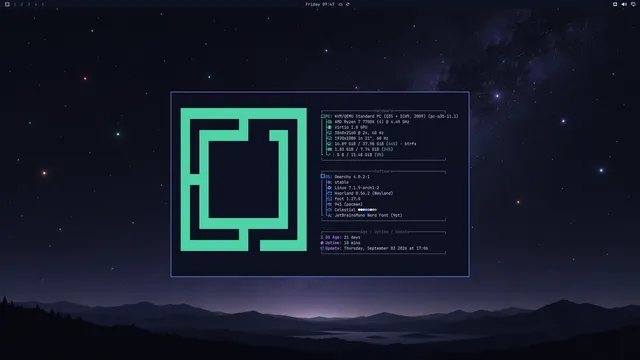The image size is (640, 360).
Task: Click the Update: Thursday, September 03 line
Action: click(x=374, y=248)
